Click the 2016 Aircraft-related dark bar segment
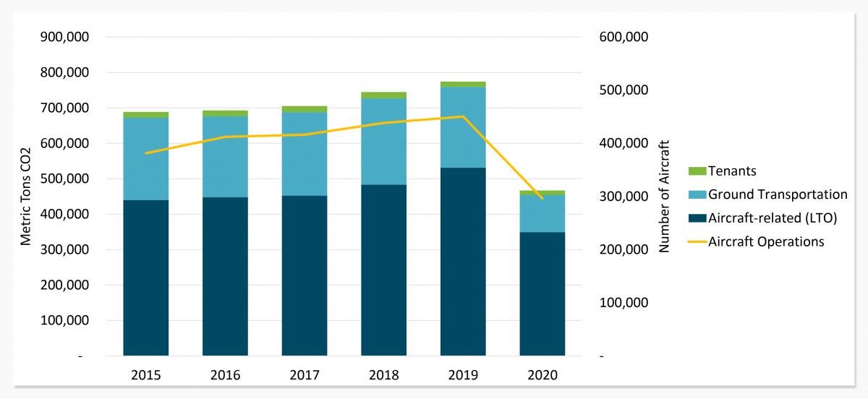The width and height of the screenshot is (868, 399). click(225, 276)
